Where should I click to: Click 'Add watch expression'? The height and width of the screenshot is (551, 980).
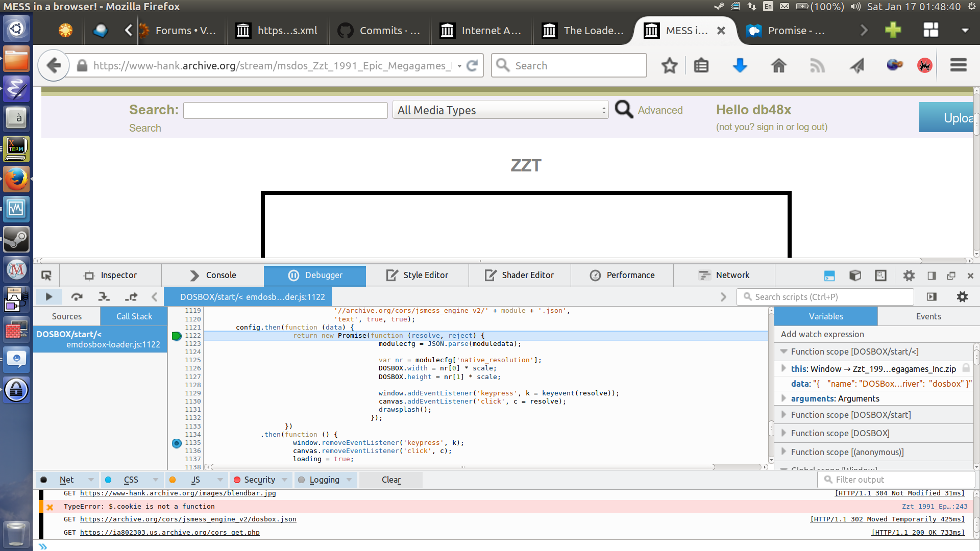[822, 334]
